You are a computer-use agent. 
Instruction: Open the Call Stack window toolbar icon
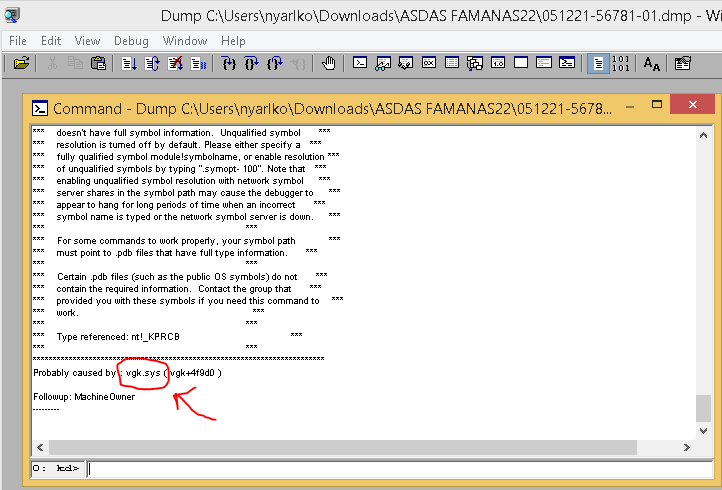[x=475, y=63]
